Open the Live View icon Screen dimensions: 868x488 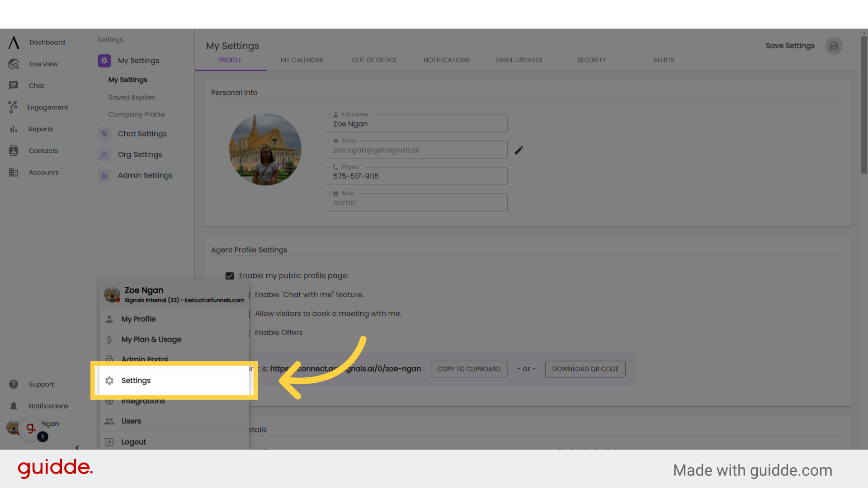point(14,64)
